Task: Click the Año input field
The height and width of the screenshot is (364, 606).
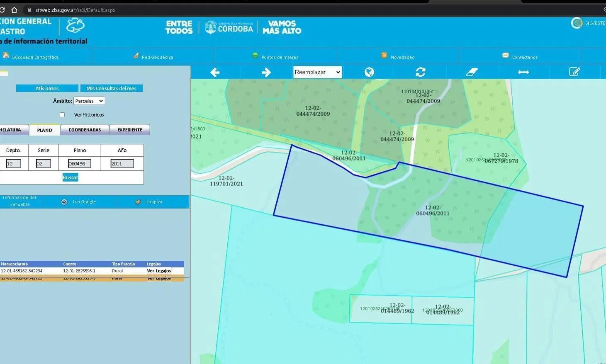Action: point(122,163)
